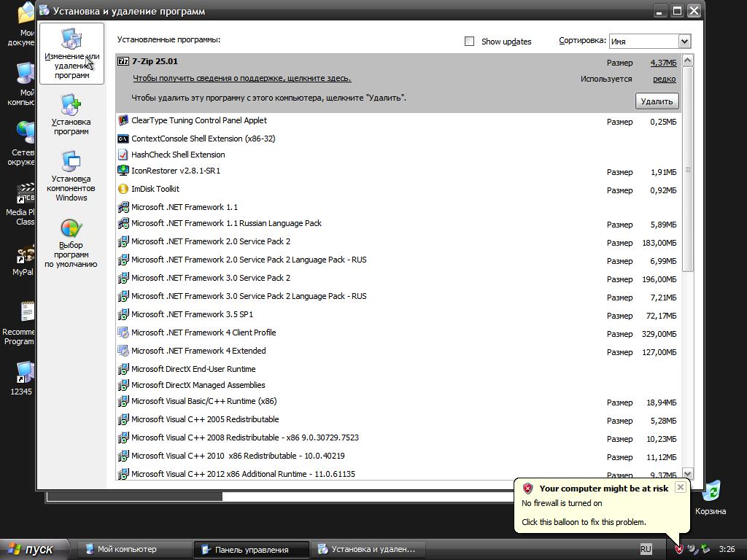Select Microsoft DirectX Managed Assemblies entry
Screen dimensions: 747x560
(398, 385)
